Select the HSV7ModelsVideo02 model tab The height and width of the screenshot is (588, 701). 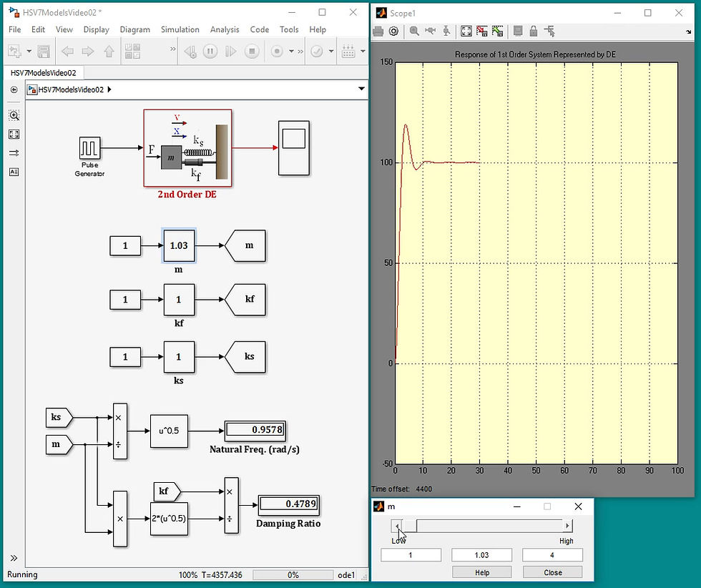pos(44,73)
